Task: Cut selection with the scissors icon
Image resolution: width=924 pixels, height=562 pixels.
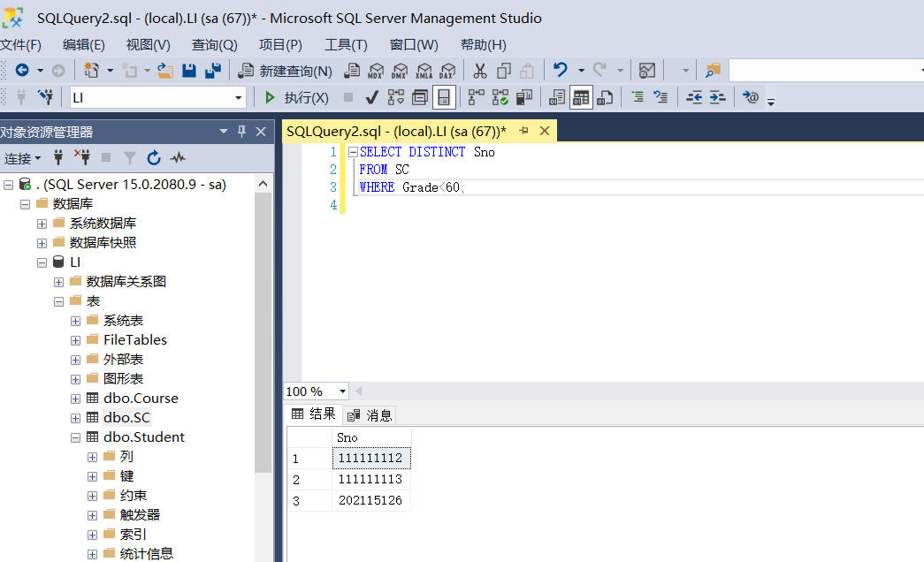Action: tap(480, 71)
